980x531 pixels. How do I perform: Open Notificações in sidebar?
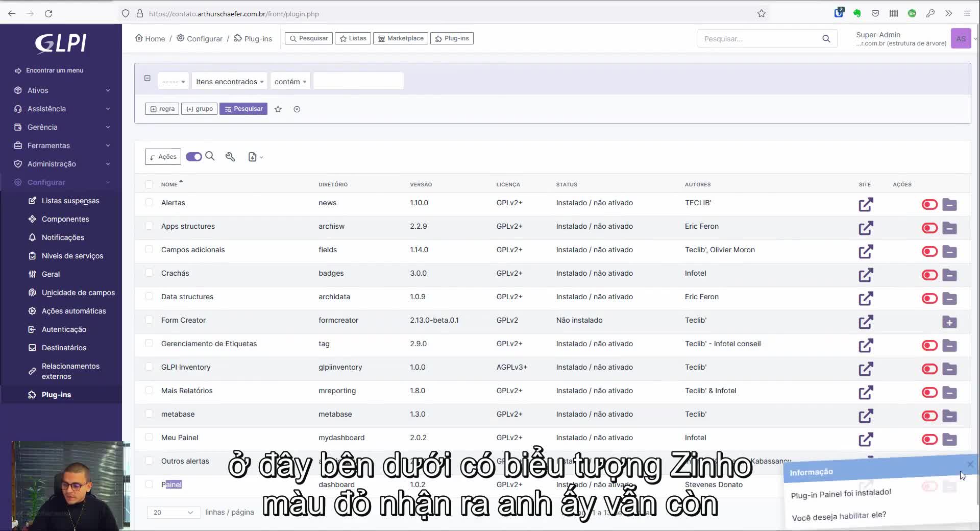click(x=63, y=237)
